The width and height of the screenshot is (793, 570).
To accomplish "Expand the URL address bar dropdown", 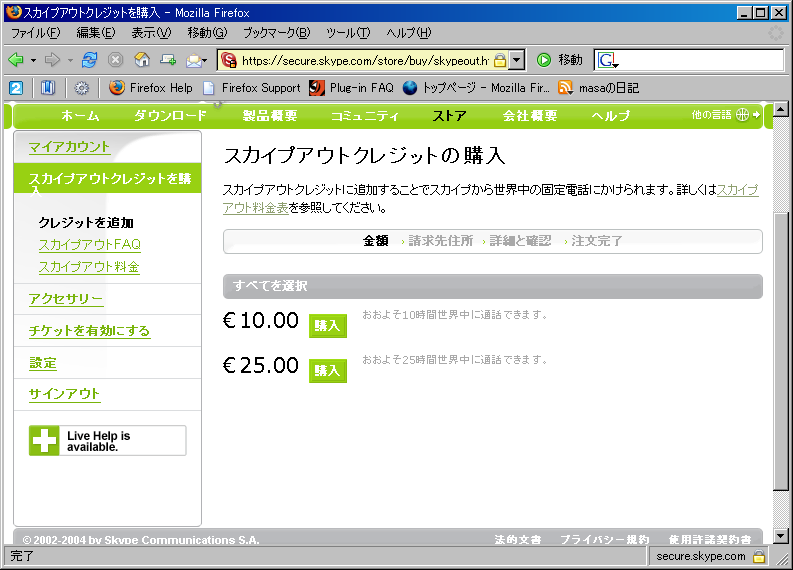I will coord(516,60).
